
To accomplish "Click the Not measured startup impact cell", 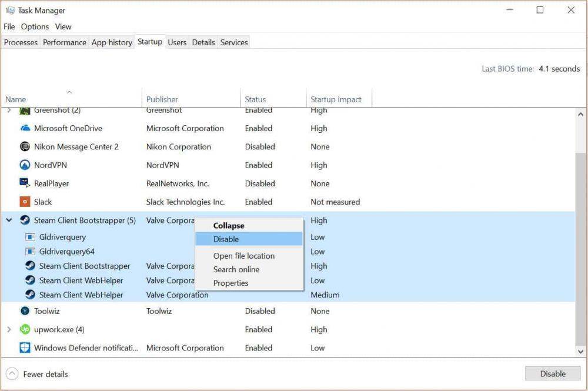I will pyautogui.click(x=335, y=202).
